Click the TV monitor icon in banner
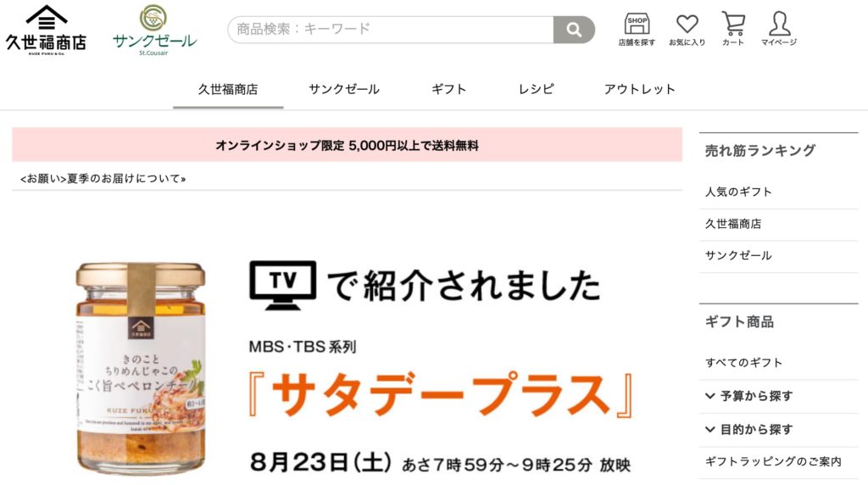 click(x=283, y=285)
